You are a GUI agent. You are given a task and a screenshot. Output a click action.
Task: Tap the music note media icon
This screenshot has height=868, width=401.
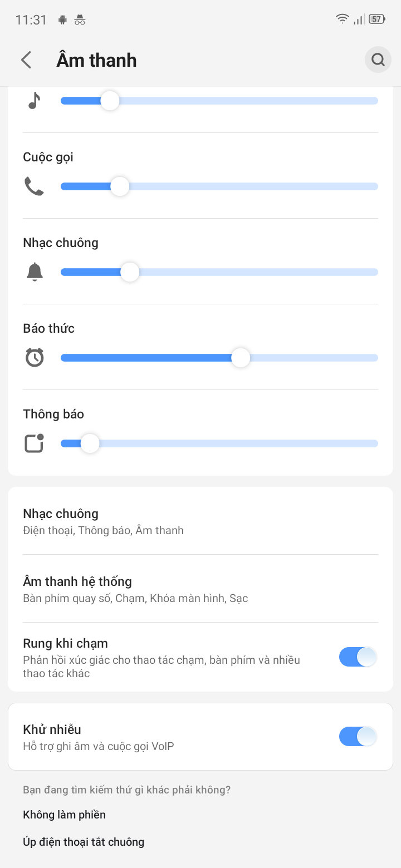point(35,101)
